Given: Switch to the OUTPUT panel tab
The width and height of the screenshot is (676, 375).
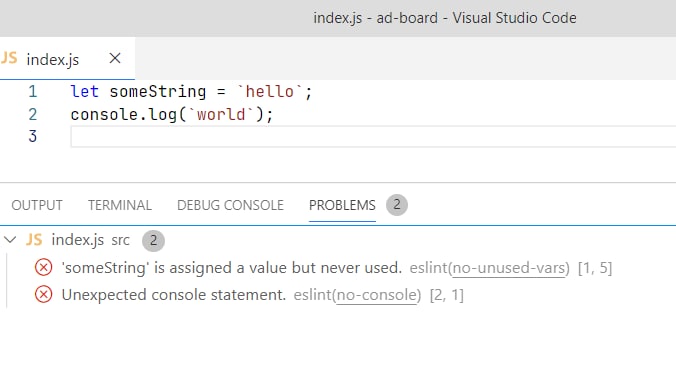Looking at the screenshot, I should click(37, 205).
